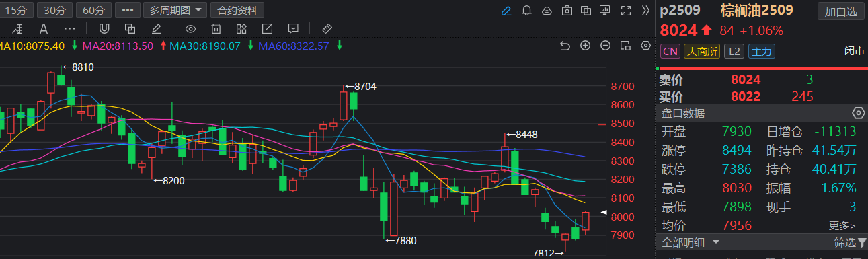Toggle the magnet snap tool
Viewport: 868px width, 259px height.
pyautogui.click(x=104, y=29)
